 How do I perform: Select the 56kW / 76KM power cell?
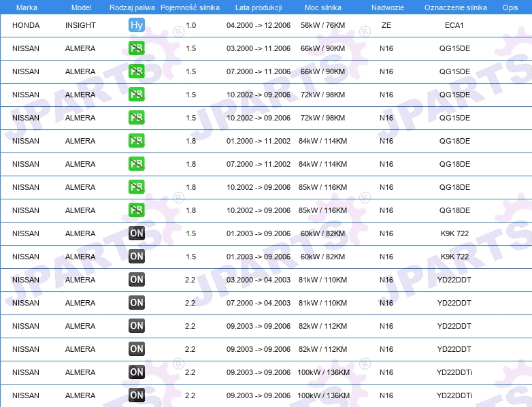tap(322, 25)
